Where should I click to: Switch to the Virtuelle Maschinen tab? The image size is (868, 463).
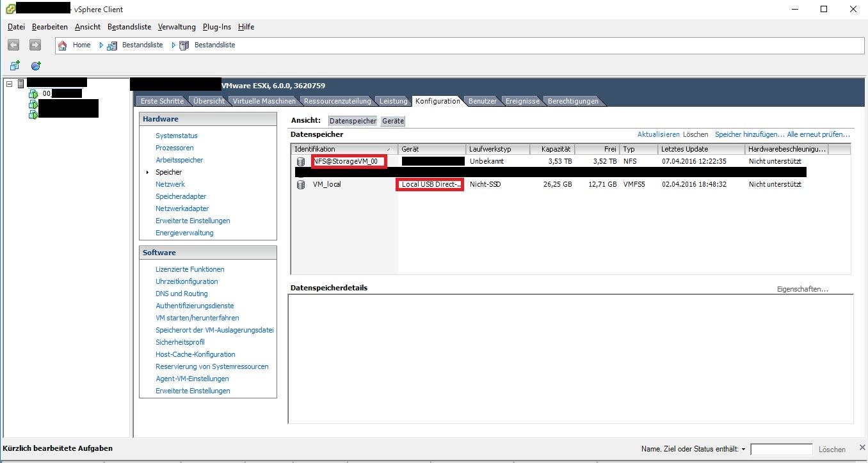pos(264,101)
